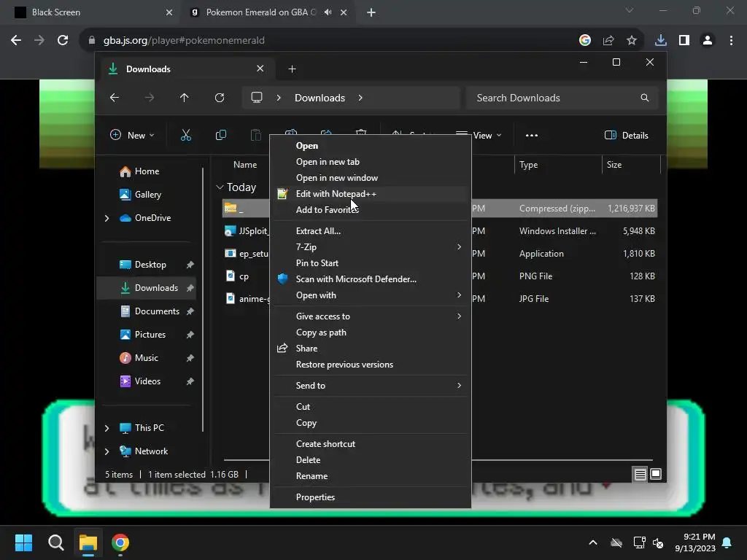This screenshot has width=747, height=560.
Task: Expand the Network tree node
Action: coord(107,451)
